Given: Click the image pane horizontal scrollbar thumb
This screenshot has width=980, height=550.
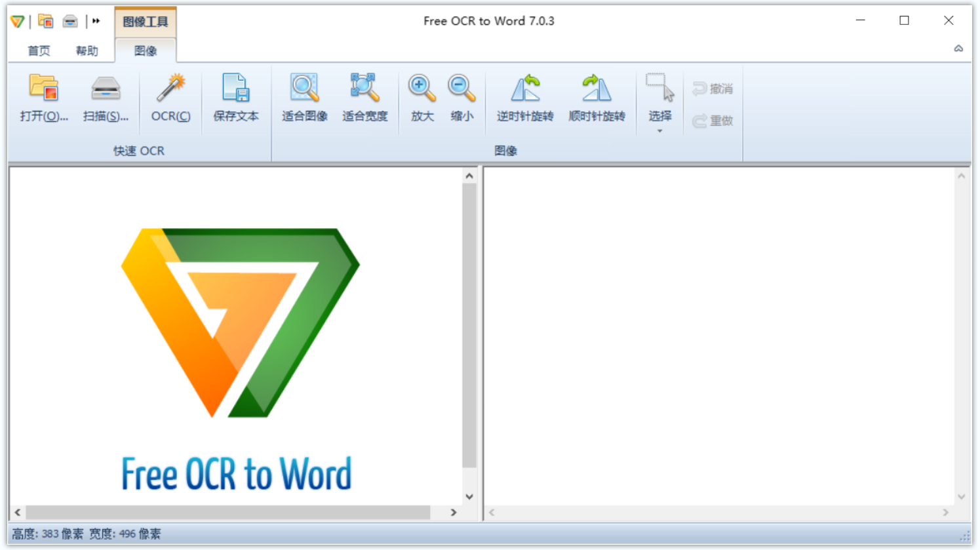Looking at the screenshot, I should pos(228,513).
